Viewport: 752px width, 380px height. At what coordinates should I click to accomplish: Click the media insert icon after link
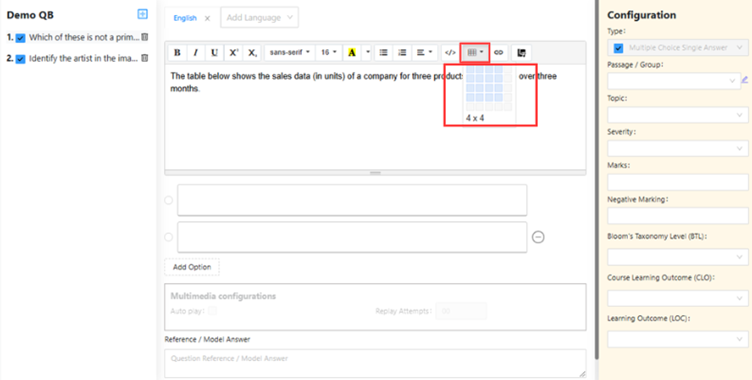tap(521, 53)
